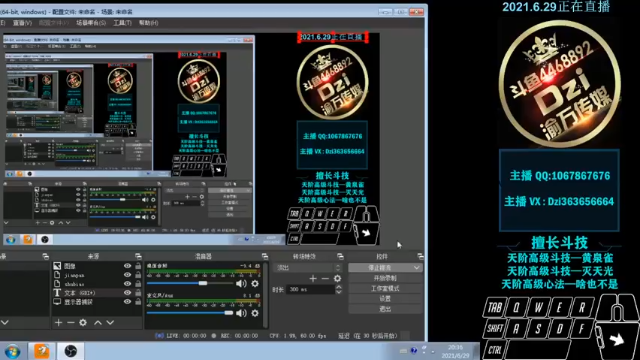
Task: Hide the jianpan source with its eye
Action: point(127,275)
